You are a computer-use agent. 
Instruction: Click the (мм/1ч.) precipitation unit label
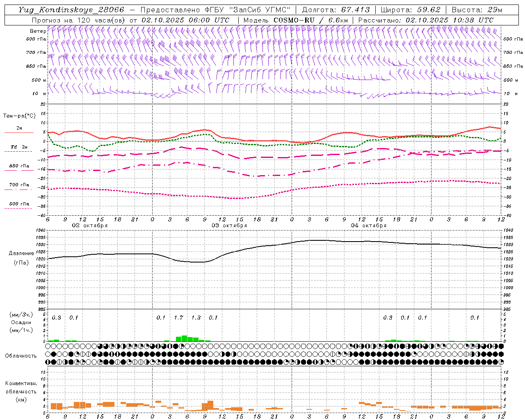tap(21, 330)
